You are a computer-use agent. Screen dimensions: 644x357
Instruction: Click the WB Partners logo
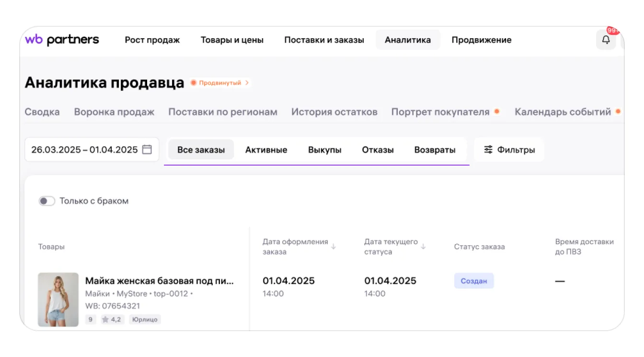pos(62,40)
